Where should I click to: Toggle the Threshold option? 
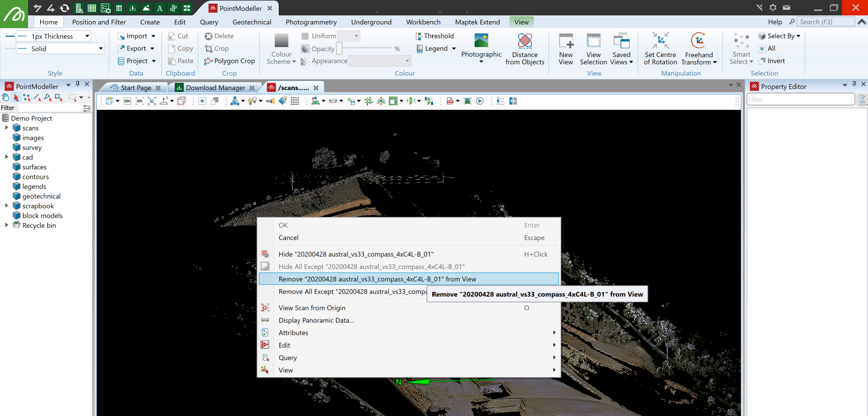(x=434, y=36)
